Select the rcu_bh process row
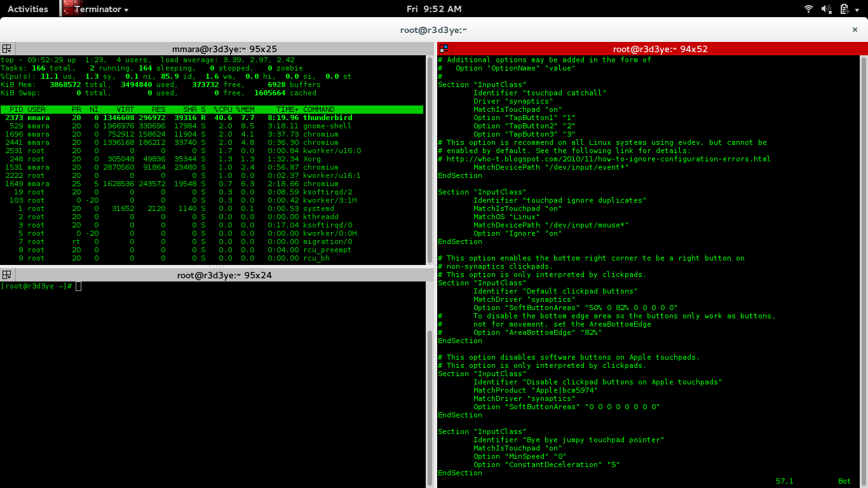 coord(212,258)
